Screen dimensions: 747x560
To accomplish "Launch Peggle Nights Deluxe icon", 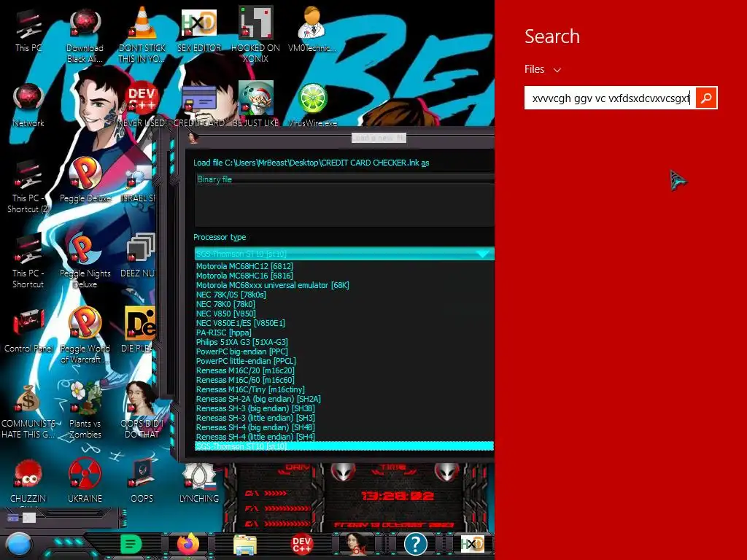I will point(85,261).
